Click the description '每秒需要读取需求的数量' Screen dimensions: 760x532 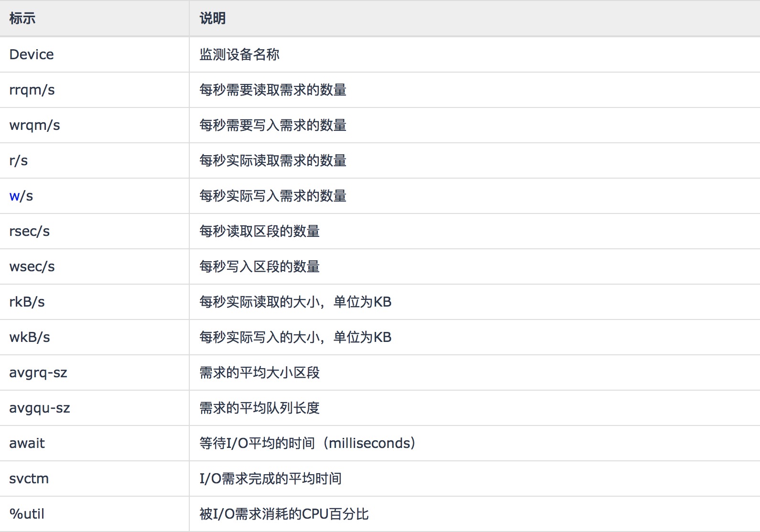(273, 90)
